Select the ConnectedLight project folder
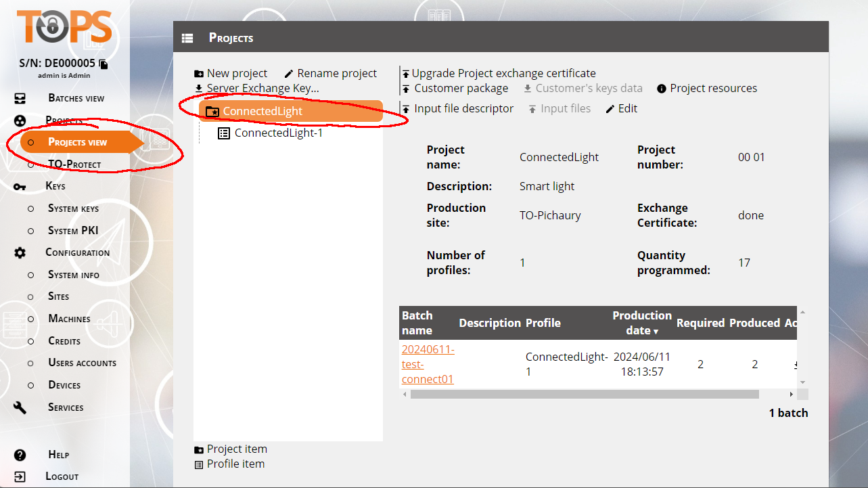 [262, 112]
